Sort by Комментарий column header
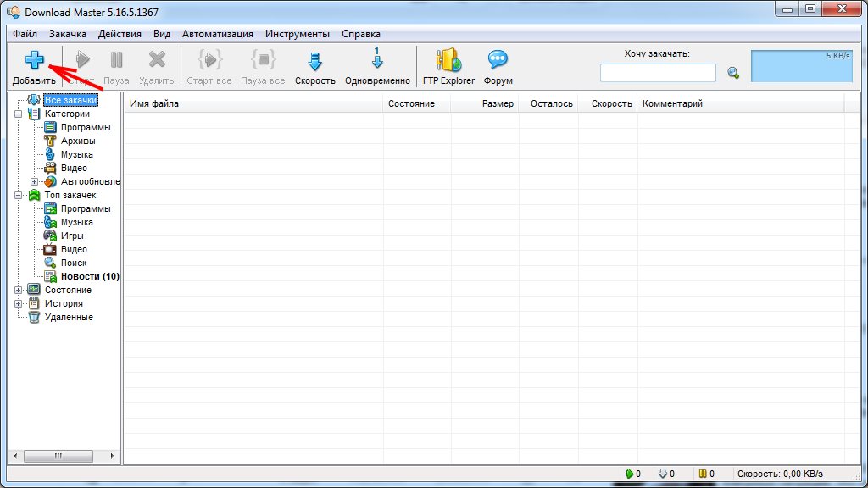 [x=741, y=103]
